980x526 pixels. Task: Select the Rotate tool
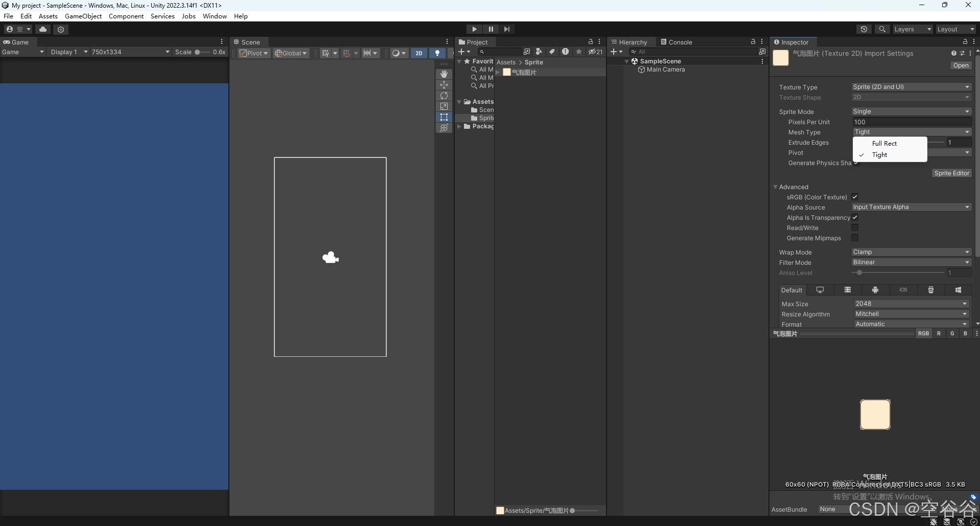point(444,96)
